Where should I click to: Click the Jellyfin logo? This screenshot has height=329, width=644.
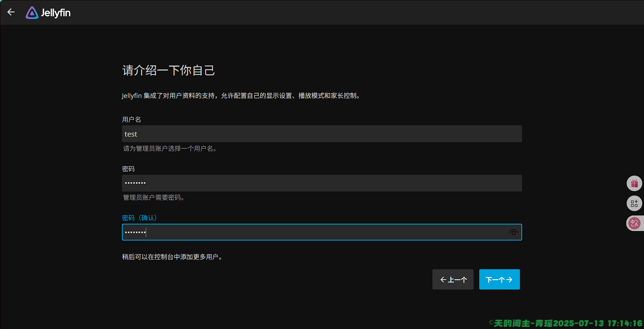(x=48, y=13)
